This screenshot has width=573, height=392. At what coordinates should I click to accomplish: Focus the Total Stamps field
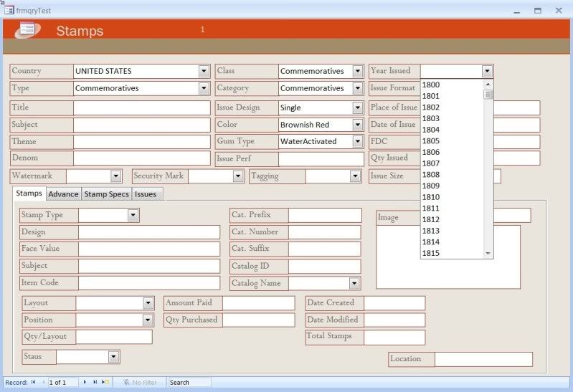394,338
